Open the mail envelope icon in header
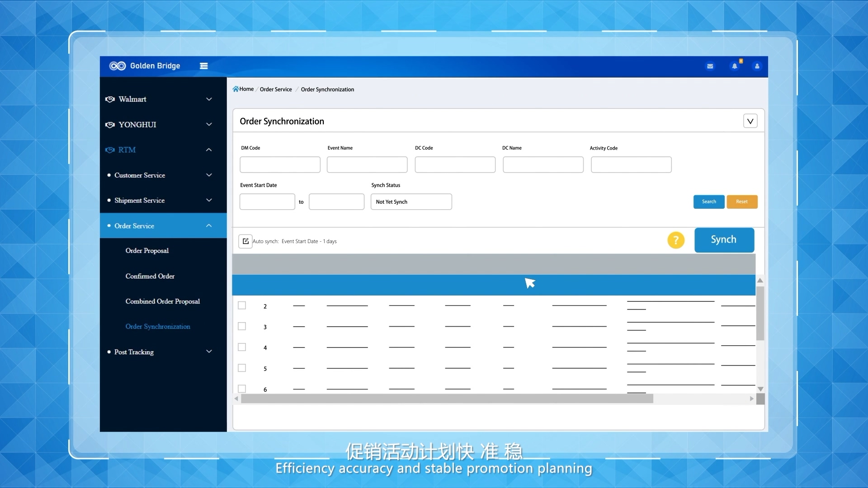The image size is (868, 488). pyautogui.click(x=710, y=66)
